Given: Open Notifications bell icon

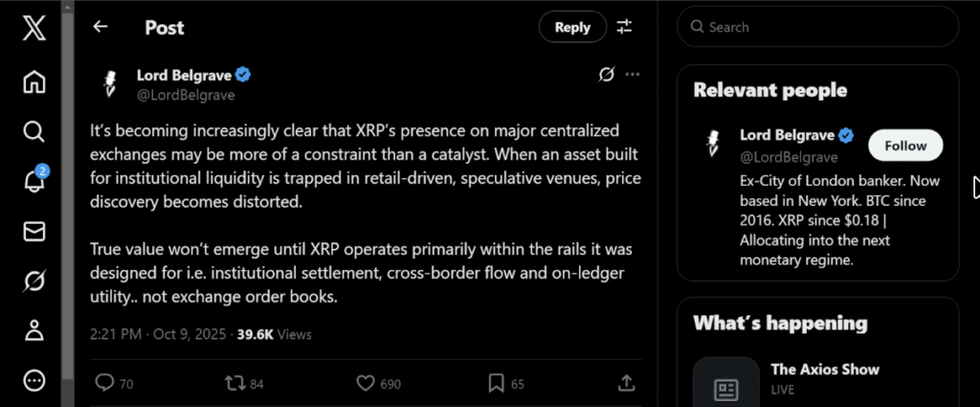Looking at the screenshot, I should 33,181.
